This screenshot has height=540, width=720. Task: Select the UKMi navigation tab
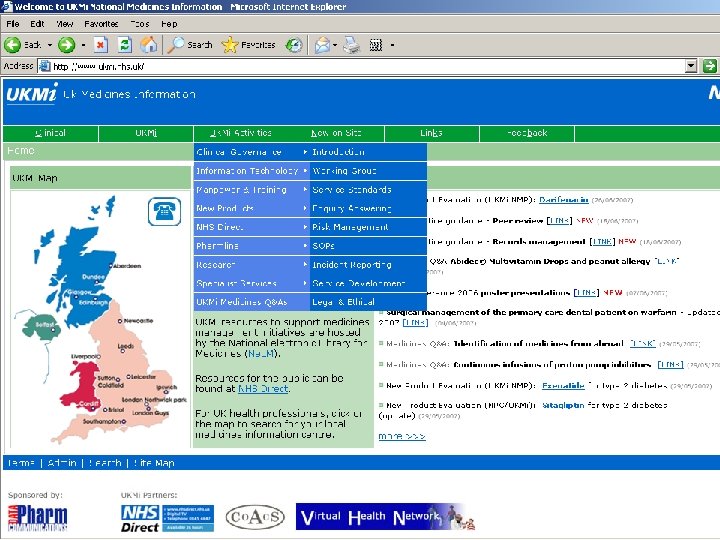point(146,133)
